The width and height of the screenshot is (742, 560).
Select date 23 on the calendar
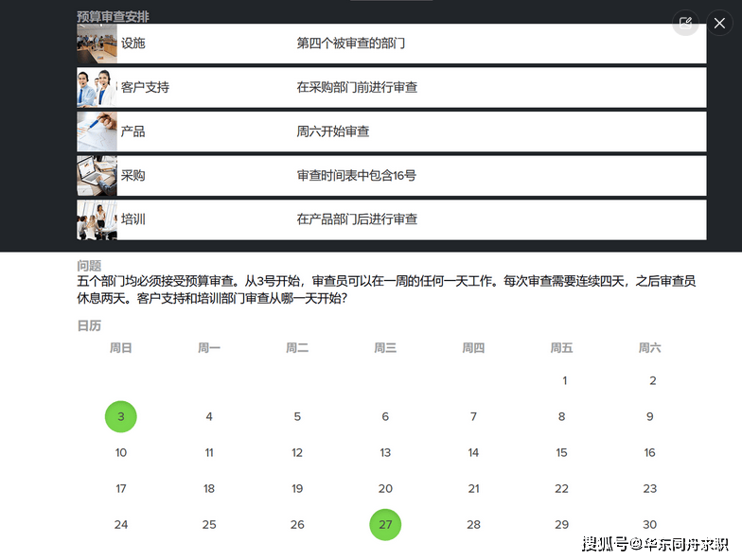(649, 488)
